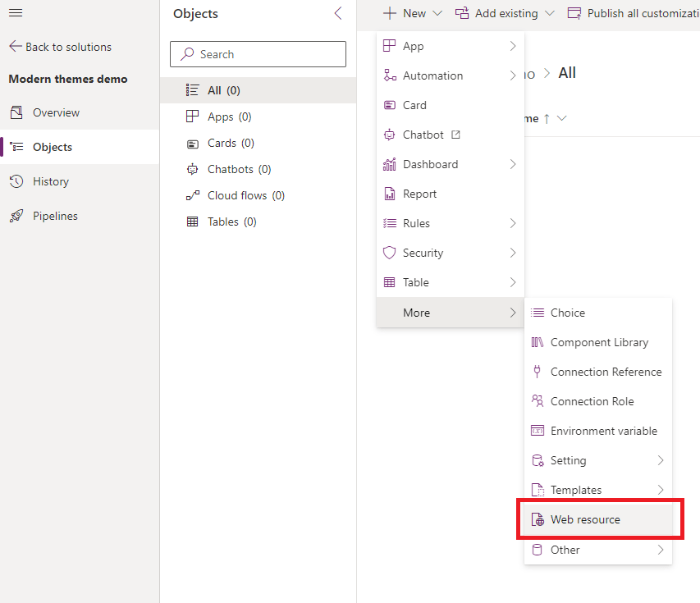The image size is (700, 603).
Task: Open the Templates submenu chevron
Action: coord(661,490)
